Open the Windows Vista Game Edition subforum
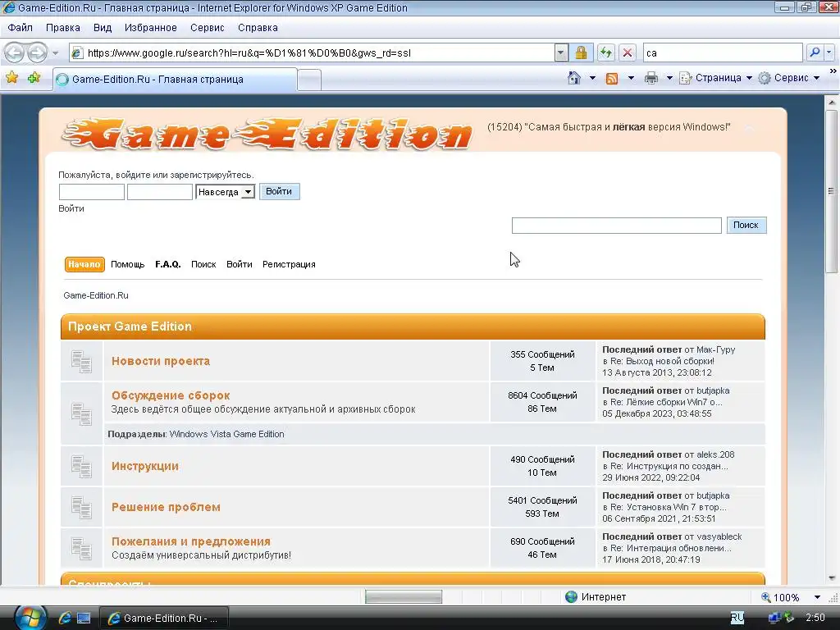 tap(226, 434)
